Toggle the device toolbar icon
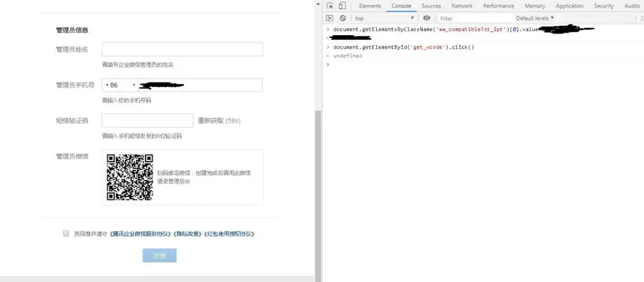This screenshot has height=282, width=644. [342, 6]
